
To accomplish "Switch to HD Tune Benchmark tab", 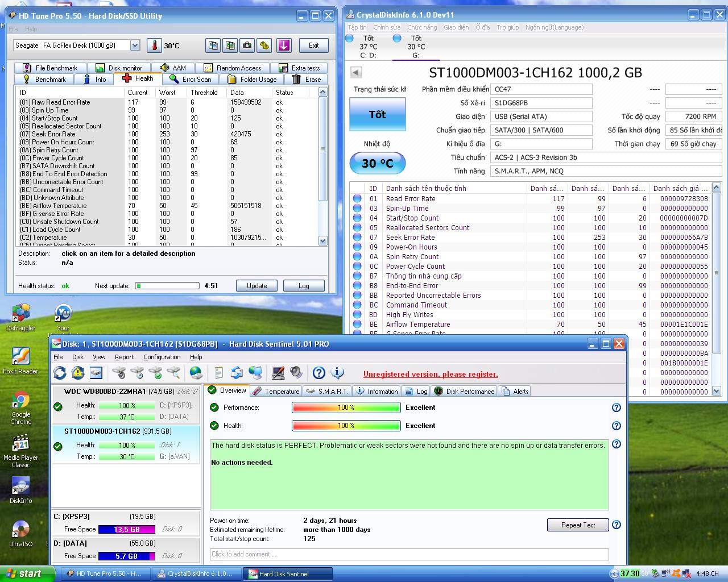I will (x=44, y=80).
